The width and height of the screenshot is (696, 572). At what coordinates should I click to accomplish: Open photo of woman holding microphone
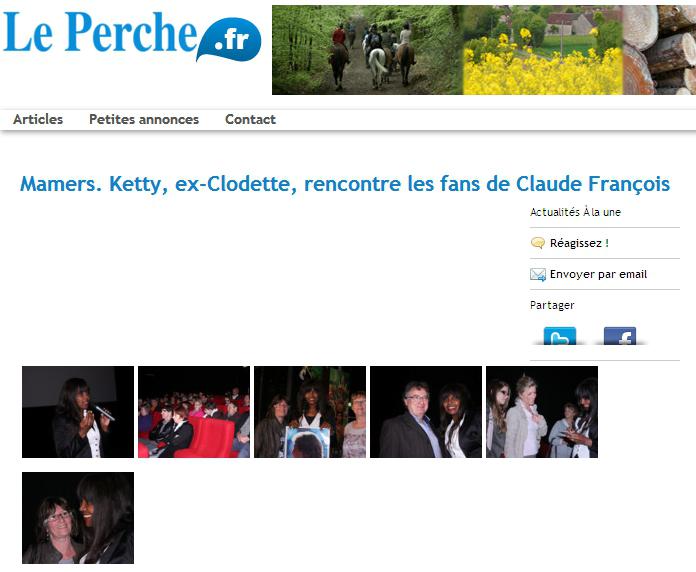tap(78, 412)
